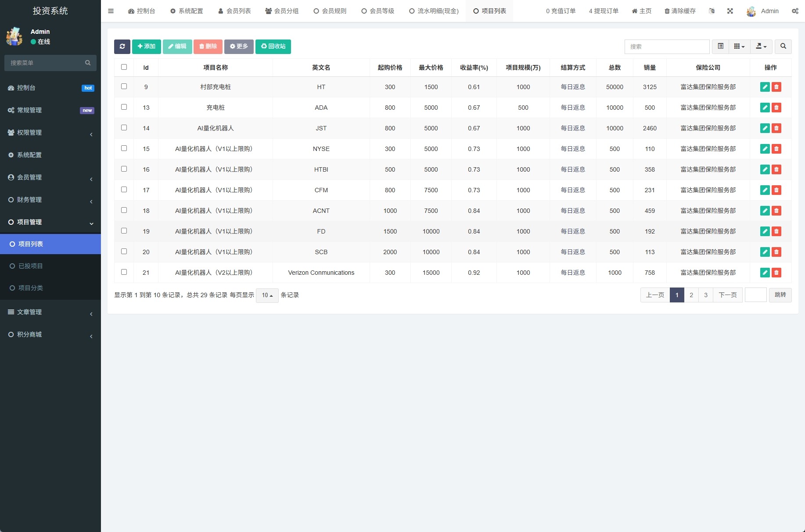Click the green 添加 button
805x532 pixels.
click(146, 47)
